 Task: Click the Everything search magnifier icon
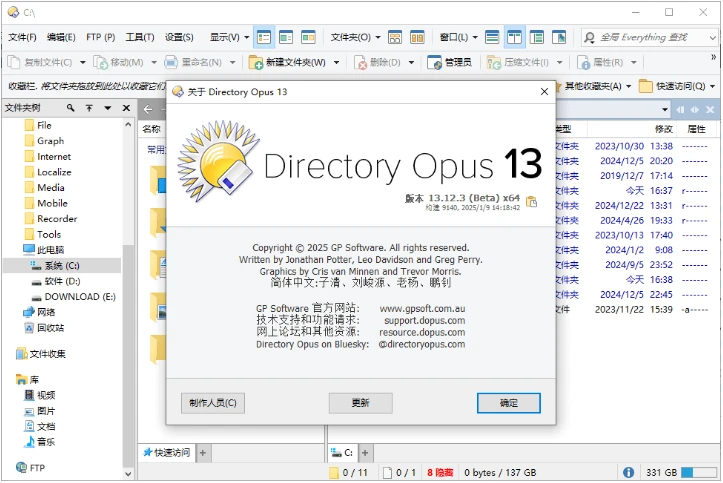(x=589, y=37)
